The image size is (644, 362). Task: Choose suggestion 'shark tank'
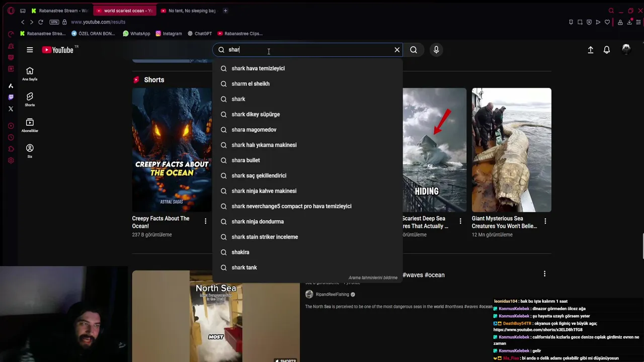coord(308,267)
